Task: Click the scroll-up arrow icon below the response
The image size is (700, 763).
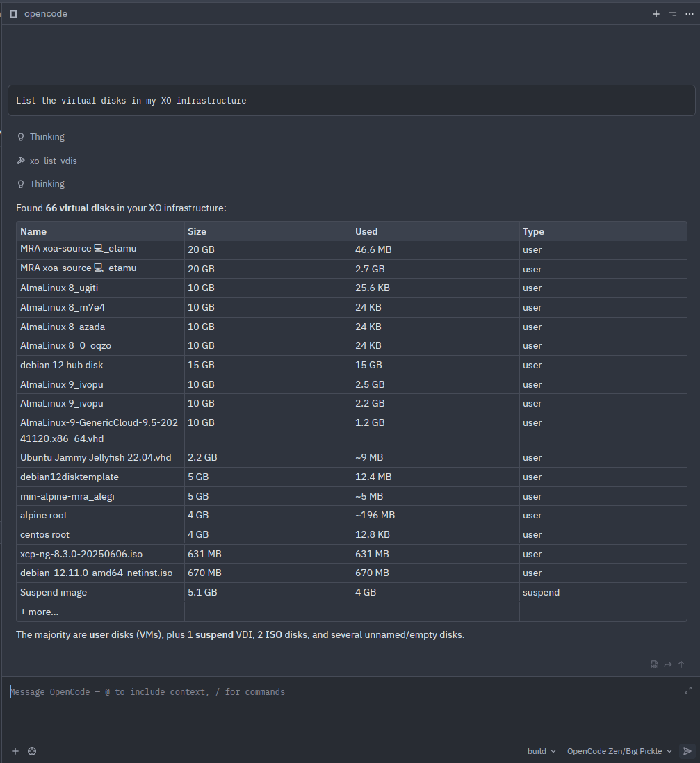Action: (x=681, y=664)
